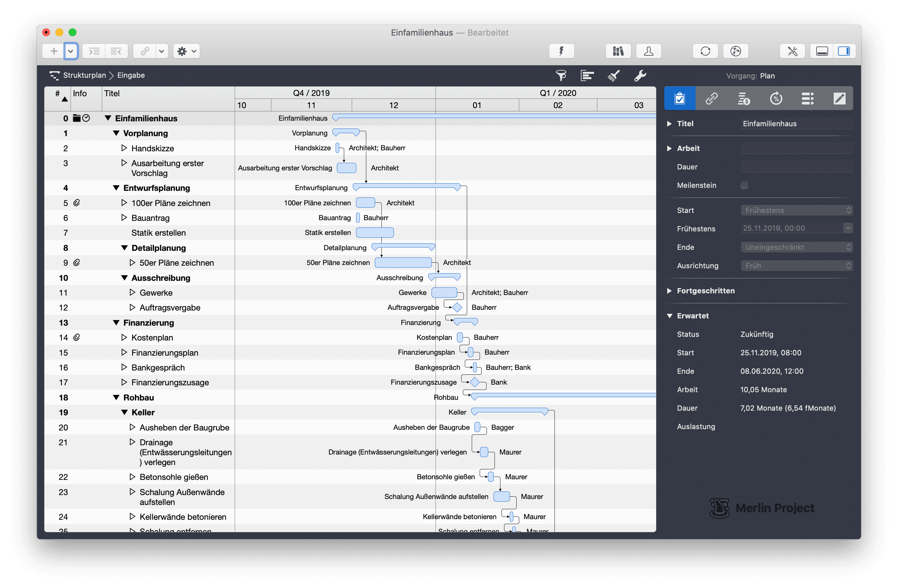Click the lightning bolt toolbar icon
Screen dimensions: 898x588
tap(561, 51)
